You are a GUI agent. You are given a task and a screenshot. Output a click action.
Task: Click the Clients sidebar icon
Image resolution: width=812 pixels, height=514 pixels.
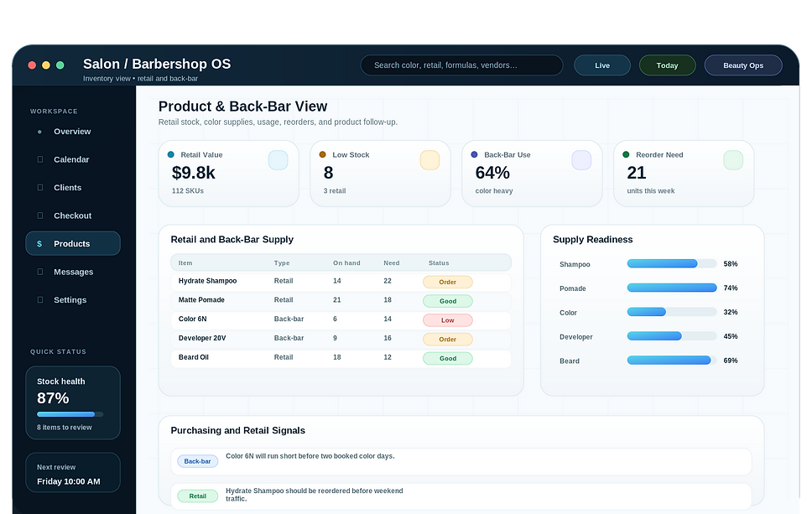pyautogui.click(x=40, y=187)
